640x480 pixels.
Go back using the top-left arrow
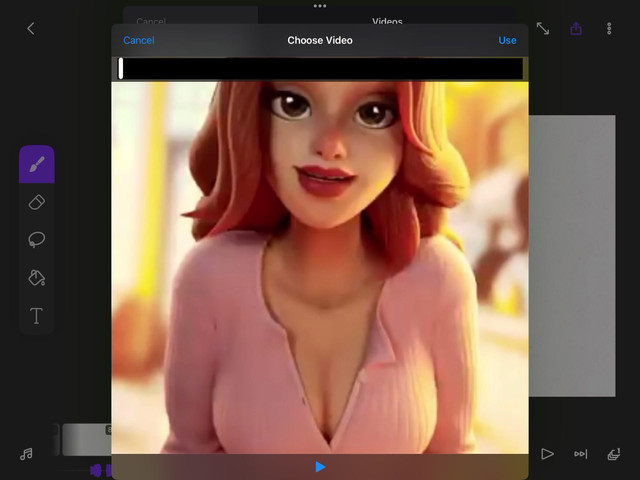point(31,29)
